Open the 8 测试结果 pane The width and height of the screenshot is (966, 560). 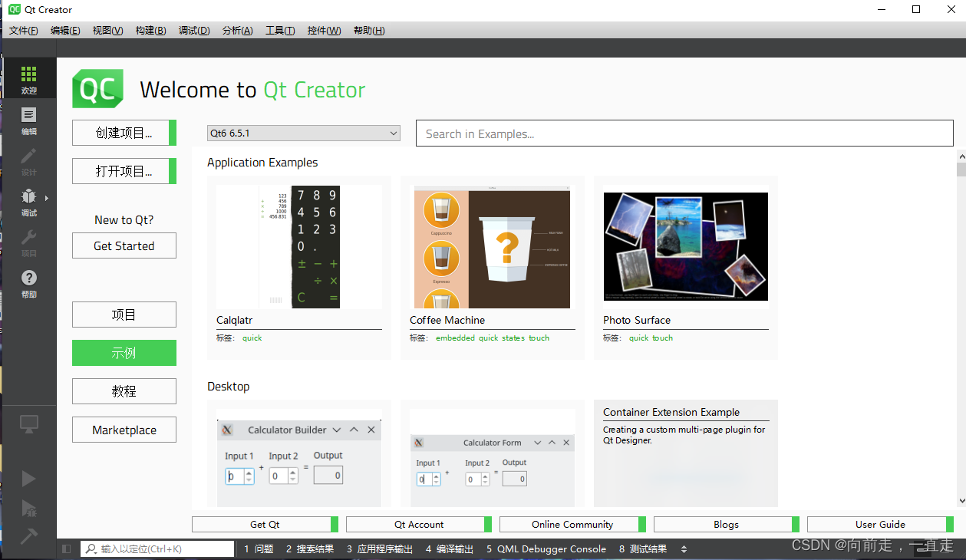[x=643, y=549]
